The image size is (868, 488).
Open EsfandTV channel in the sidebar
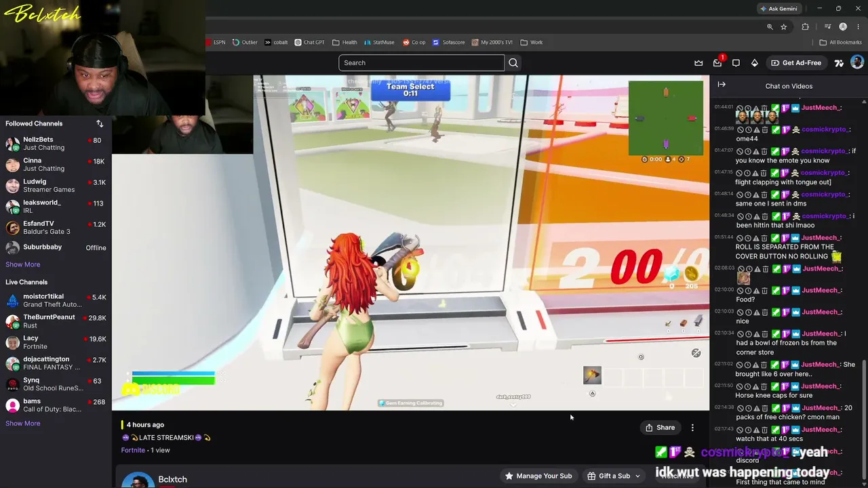[56, 228]
